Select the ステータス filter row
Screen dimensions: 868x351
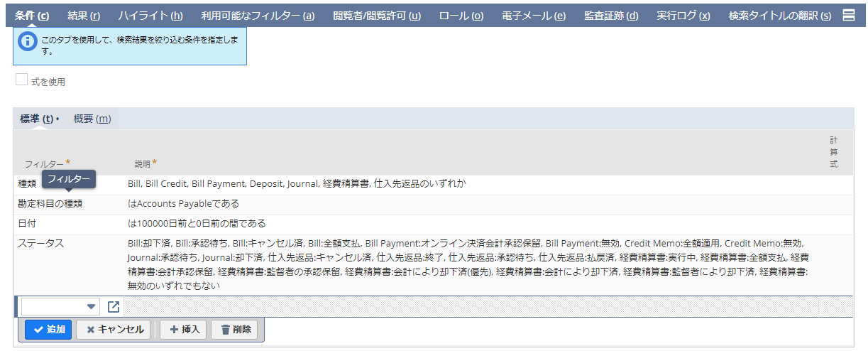point(433,264)
